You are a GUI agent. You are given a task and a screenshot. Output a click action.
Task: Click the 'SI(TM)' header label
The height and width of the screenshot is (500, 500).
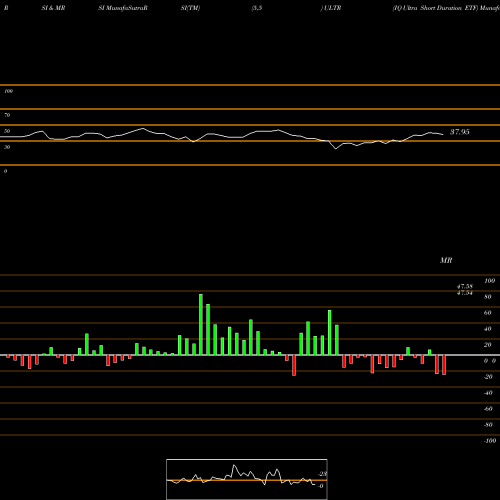point(190,8)
